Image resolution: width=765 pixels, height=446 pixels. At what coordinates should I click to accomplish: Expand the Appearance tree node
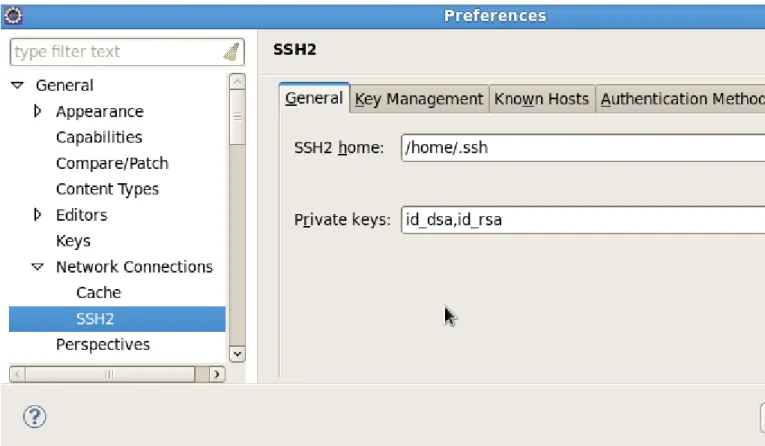38,111
